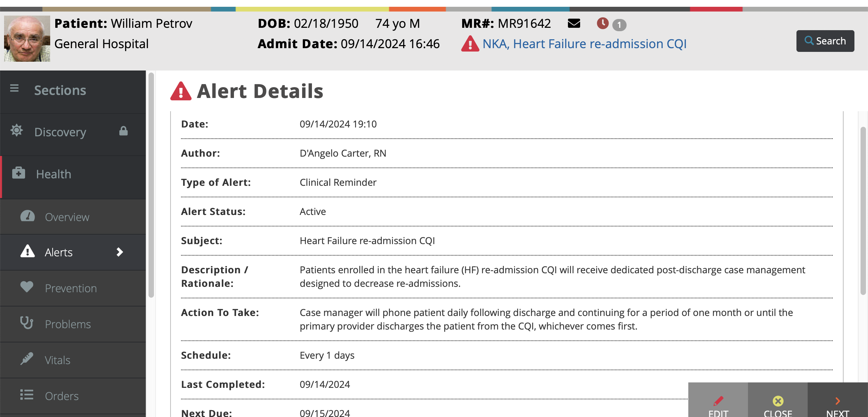Image resolution: width=868 pixels, height=417 pixels.
Task: Click the Search button
Action: tap(825, 41)
